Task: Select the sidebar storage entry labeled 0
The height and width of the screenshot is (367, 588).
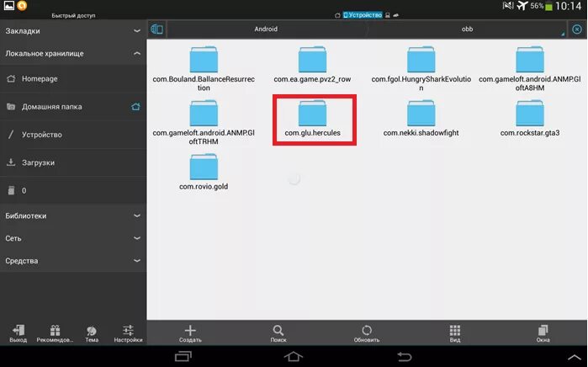Action: tap(73, 190)
